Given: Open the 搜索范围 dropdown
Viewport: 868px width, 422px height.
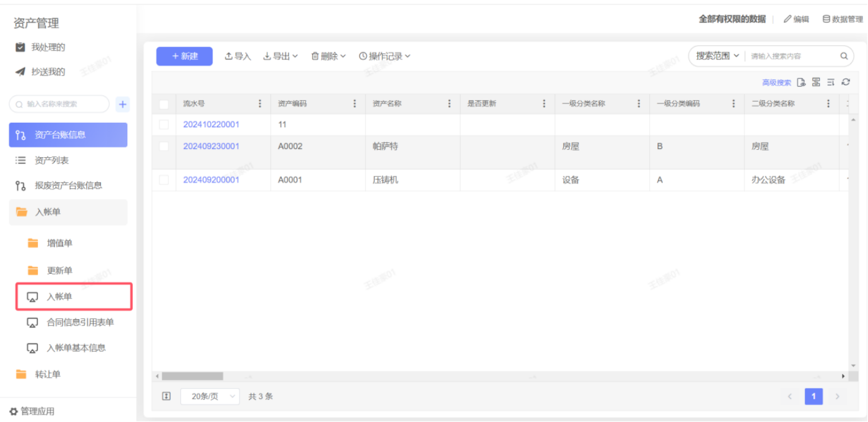Looking at the screenshot, I should pyautogui.click(x=717, y=56).
